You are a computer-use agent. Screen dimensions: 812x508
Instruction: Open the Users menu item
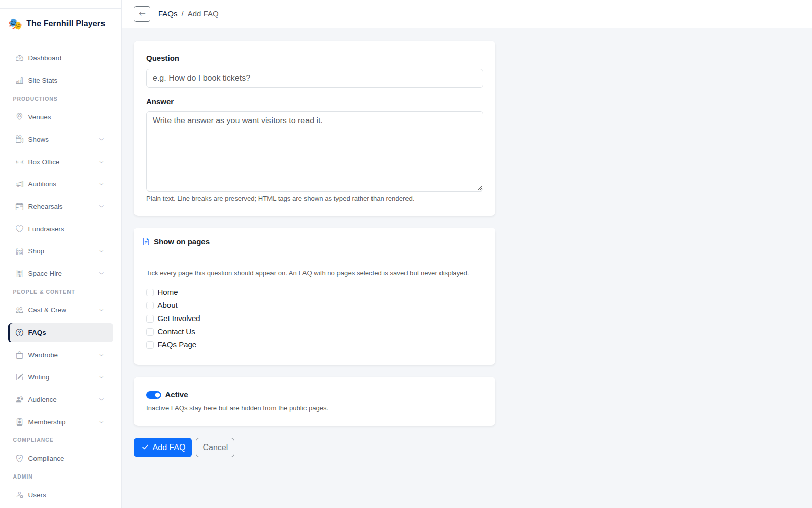(x=60, y=495)
